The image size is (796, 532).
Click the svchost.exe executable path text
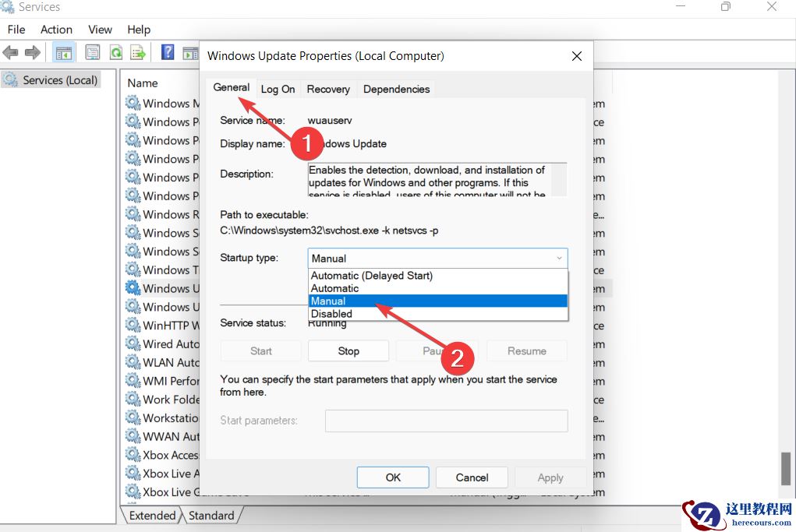tap(329, 231)
